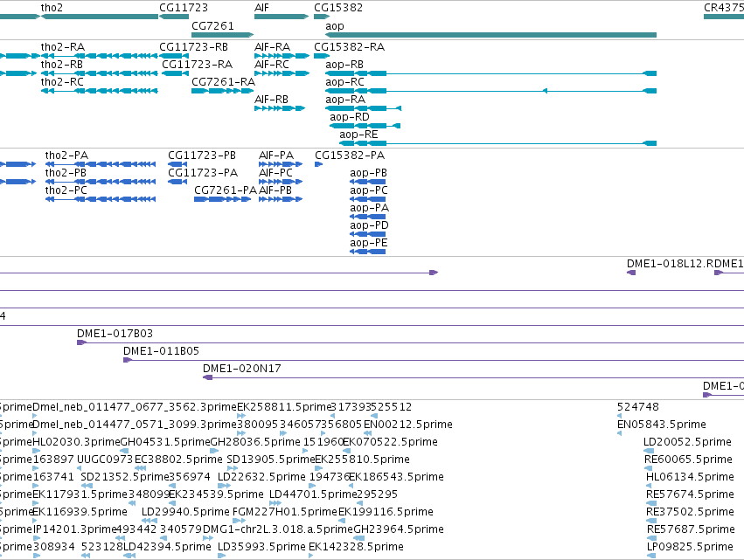Select EST EK199116.5prime
744x560 pixels.
(386, 512)
